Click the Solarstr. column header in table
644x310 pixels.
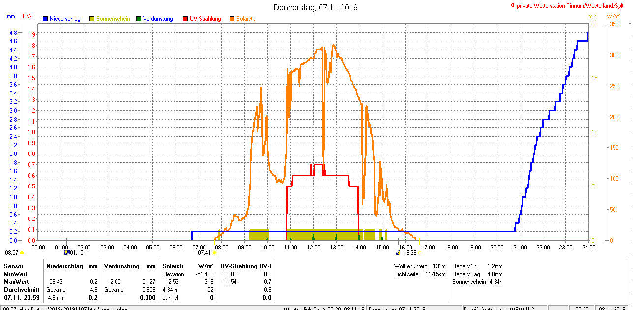[174, 266]
